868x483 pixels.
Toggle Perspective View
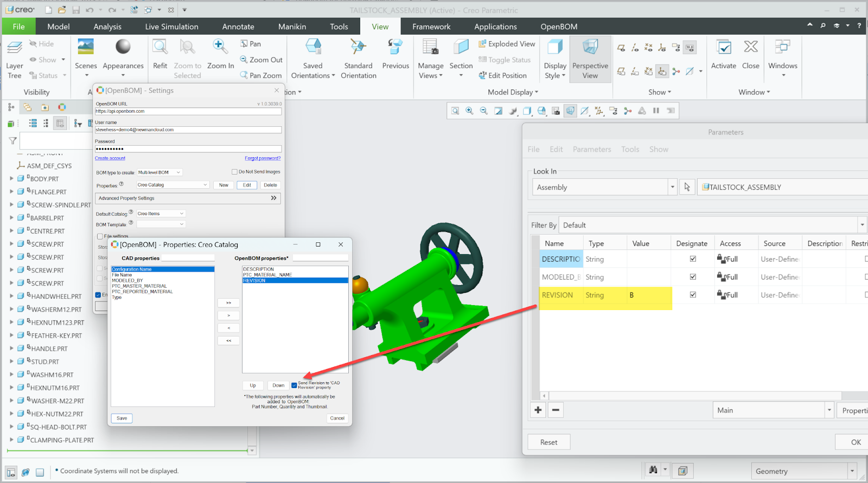[x=590, y=59]
